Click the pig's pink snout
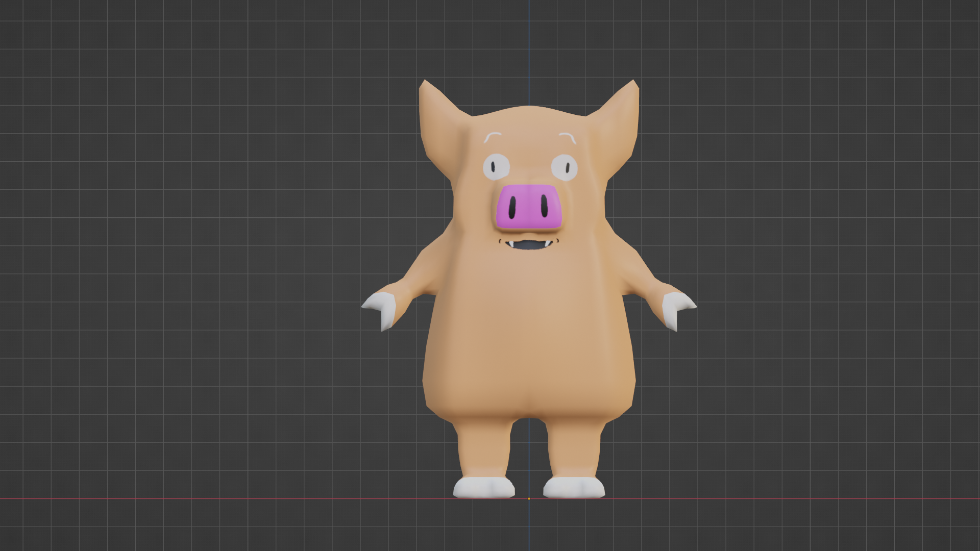 (x=528, y=207)
